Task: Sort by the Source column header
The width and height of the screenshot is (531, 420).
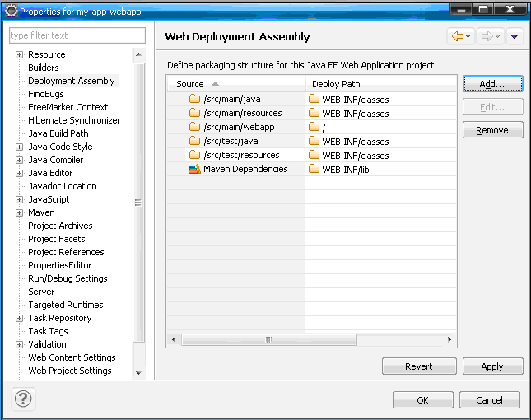Action: click(x=235, y=84)
